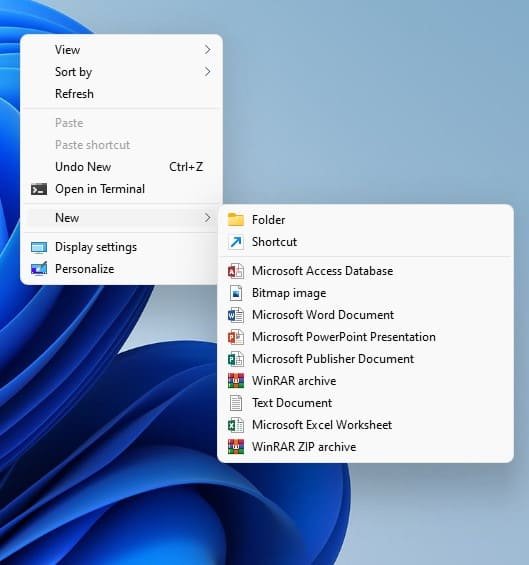
Task: Create a Microsoft PowerPoint Presentation
Action: pos(365,337)
